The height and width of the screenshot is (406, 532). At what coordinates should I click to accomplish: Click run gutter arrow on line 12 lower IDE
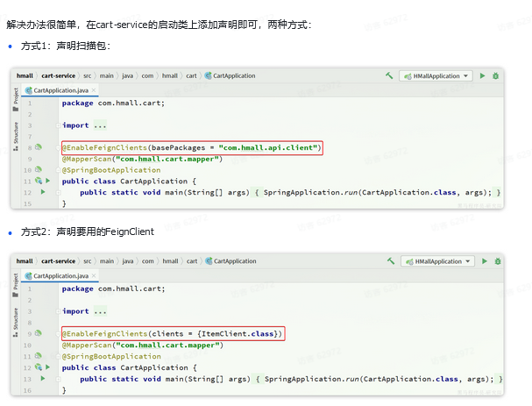click(48, 367)
